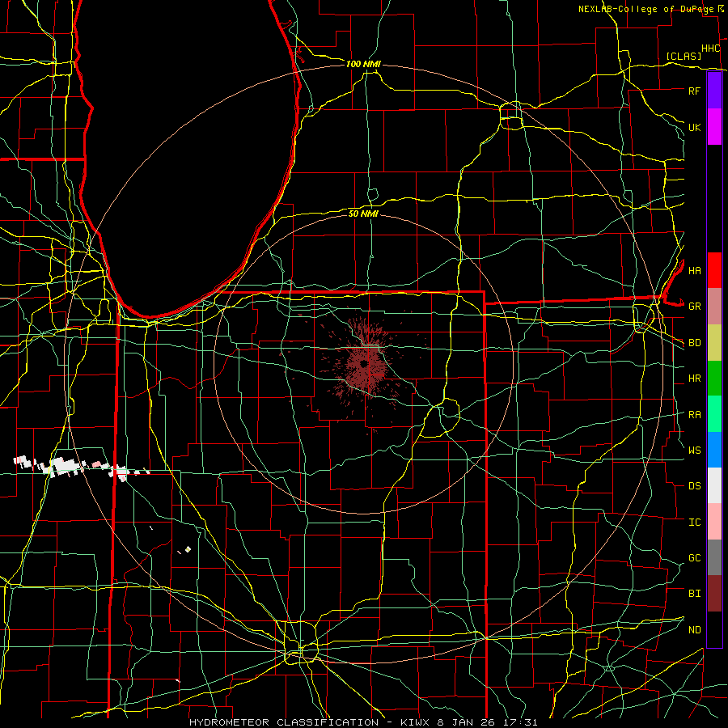Click the DS white legend swatch
The image size is (728, 728).
714,485
